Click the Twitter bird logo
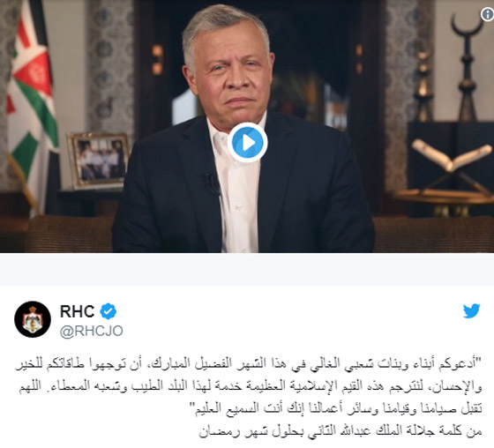This screenshot has height=448, width=494. pos(471,311)
